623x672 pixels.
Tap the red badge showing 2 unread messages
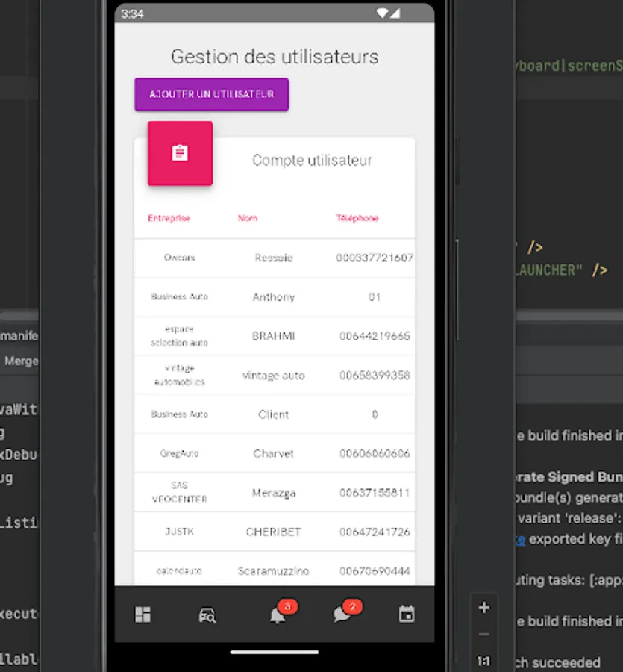351,606
